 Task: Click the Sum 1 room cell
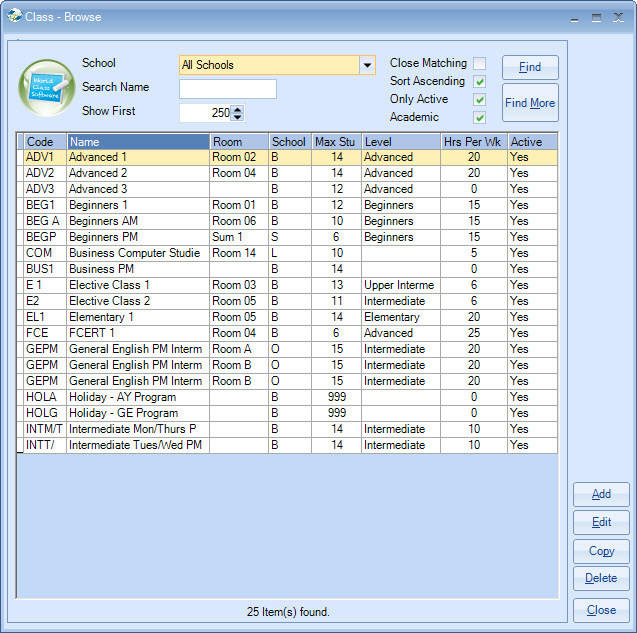(x=239, y=237)
